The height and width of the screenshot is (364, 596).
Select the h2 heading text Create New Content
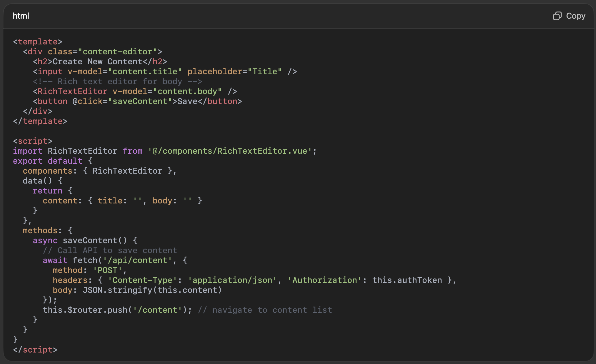click(x=99, y=61)
